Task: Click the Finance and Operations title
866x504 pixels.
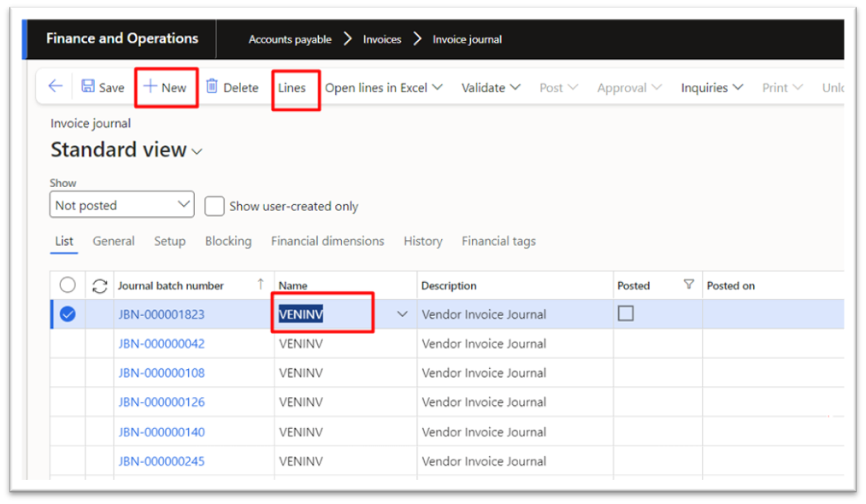Action: click(x=122, y=38)
